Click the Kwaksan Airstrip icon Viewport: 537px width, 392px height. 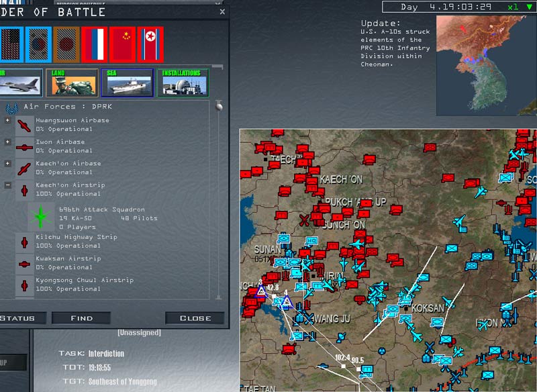[24, 264]
